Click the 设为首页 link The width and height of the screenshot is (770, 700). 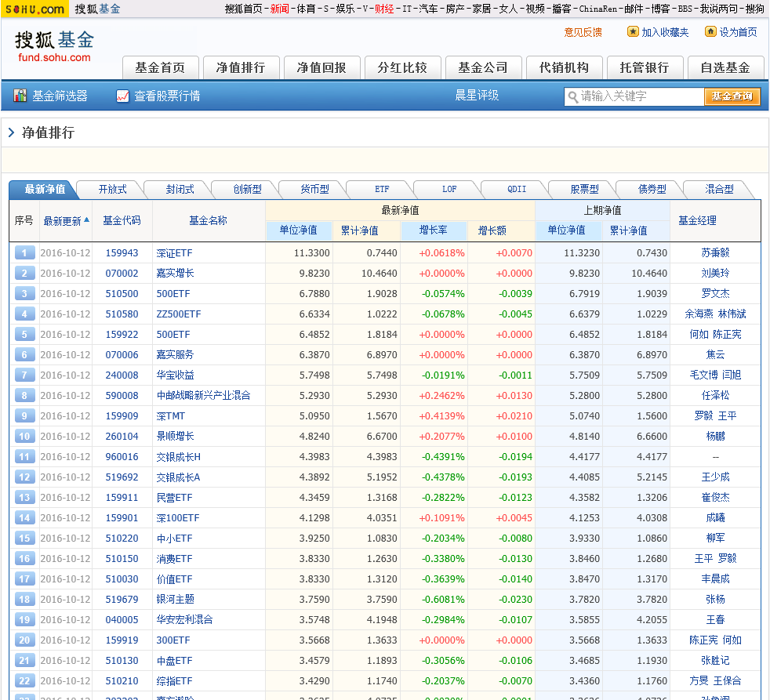738,32
